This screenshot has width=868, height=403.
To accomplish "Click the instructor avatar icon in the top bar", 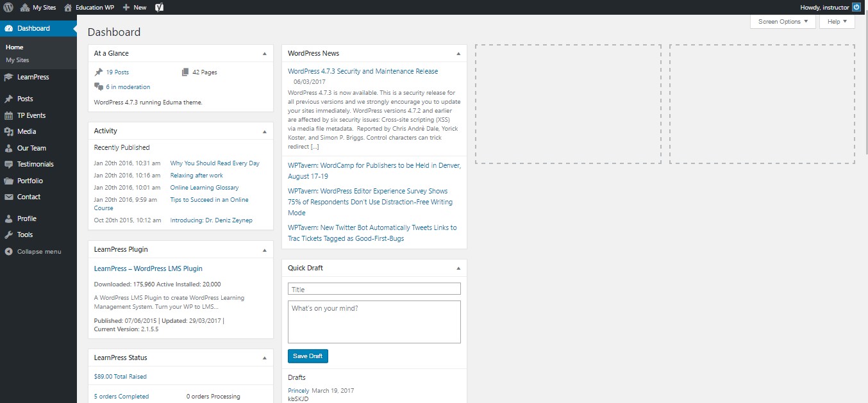I will [856, 7].
